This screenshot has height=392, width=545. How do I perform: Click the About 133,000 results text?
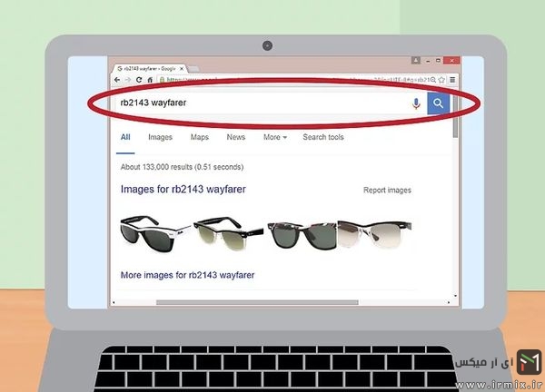(182, 167)
